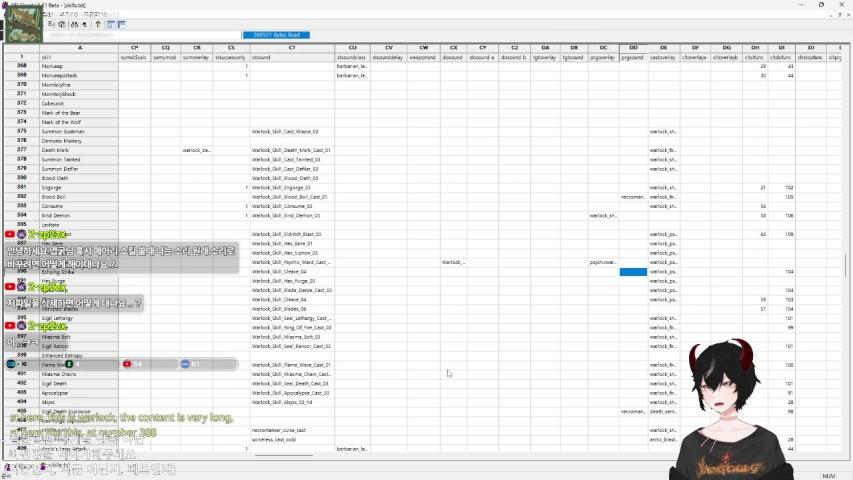Restore the inner skills.txt document window
Screen dimensions: 853x480
pos(839,15)
